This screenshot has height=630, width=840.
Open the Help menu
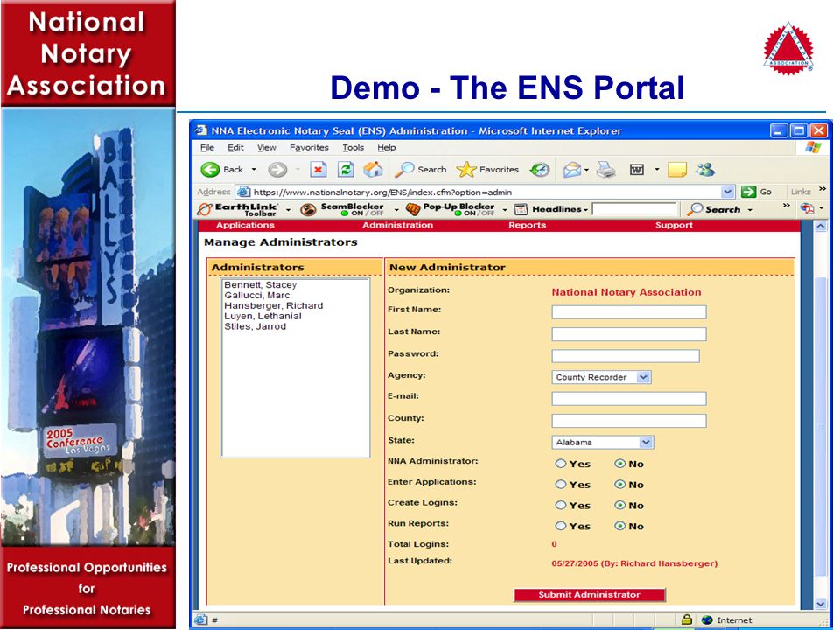tap(386, 147)
